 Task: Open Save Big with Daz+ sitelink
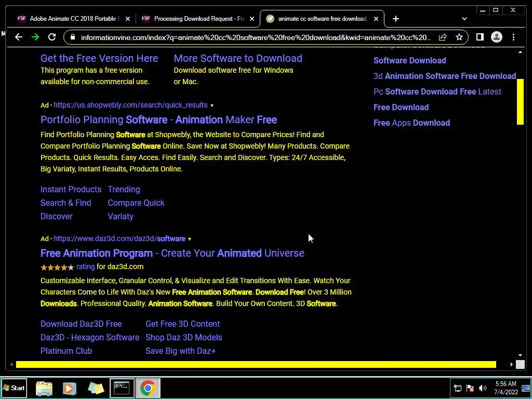(180, 351)
